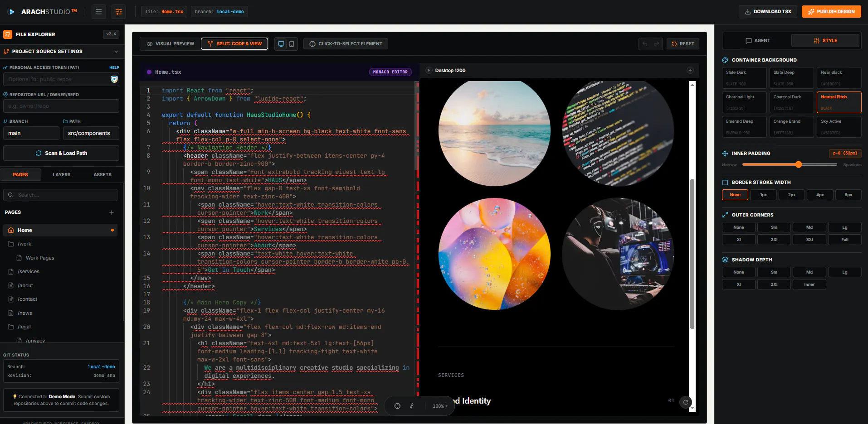868x424 pixels.
Task: Click the crosshair target icon in floating toolbar
Action: (397, 406)
